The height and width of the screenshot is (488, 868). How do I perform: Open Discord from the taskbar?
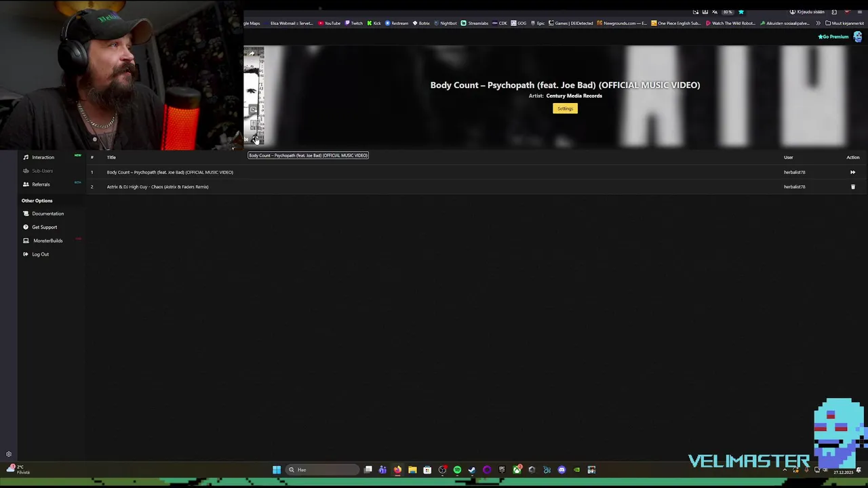tap(561, 470)
